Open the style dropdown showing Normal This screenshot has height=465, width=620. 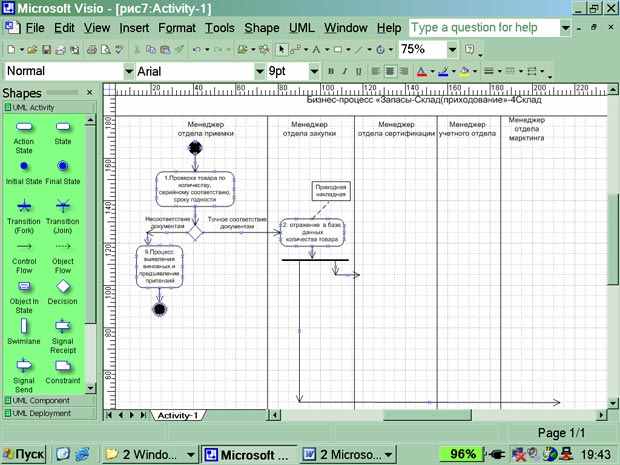pos(129,72)
